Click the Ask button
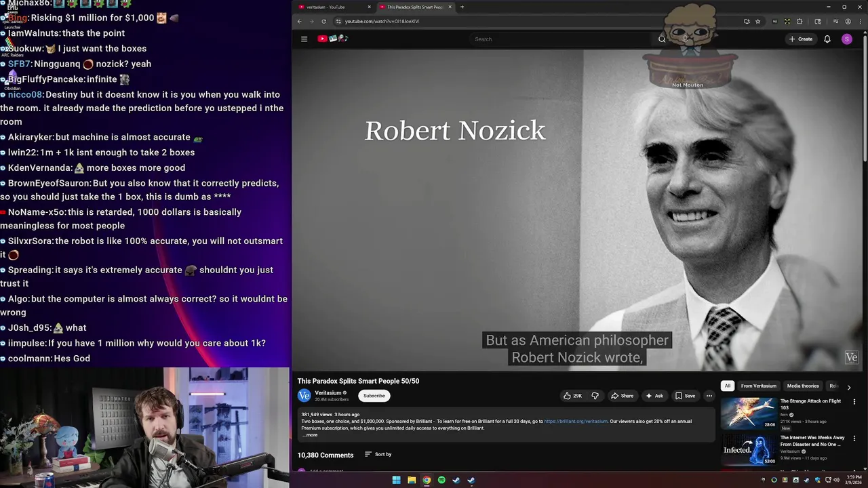Screen dimensions: 868x488 click(654, 396)
